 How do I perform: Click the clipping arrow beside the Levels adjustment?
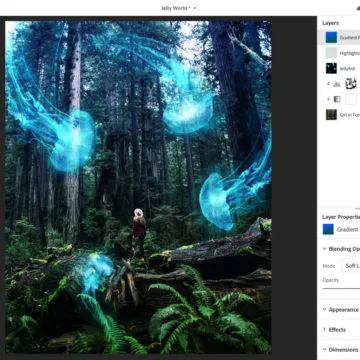328,84
